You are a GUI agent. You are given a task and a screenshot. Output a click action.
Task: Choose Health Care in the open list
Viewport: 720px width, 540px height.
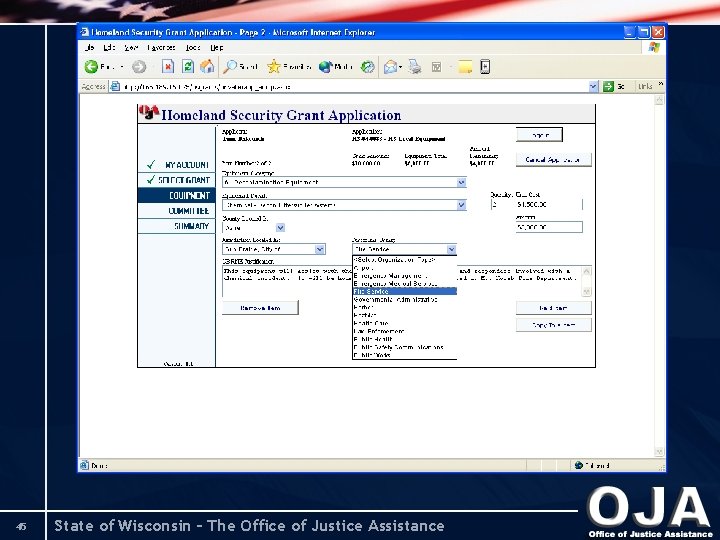tap(405, 323)
